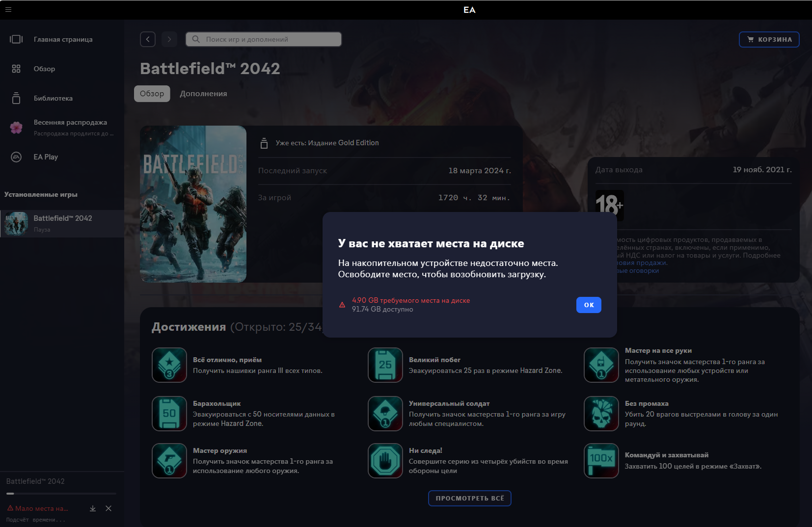Click the Достижения section heading
Image resolution: width=812 pixels, height=527 pixels.
(x=189, y=327)
